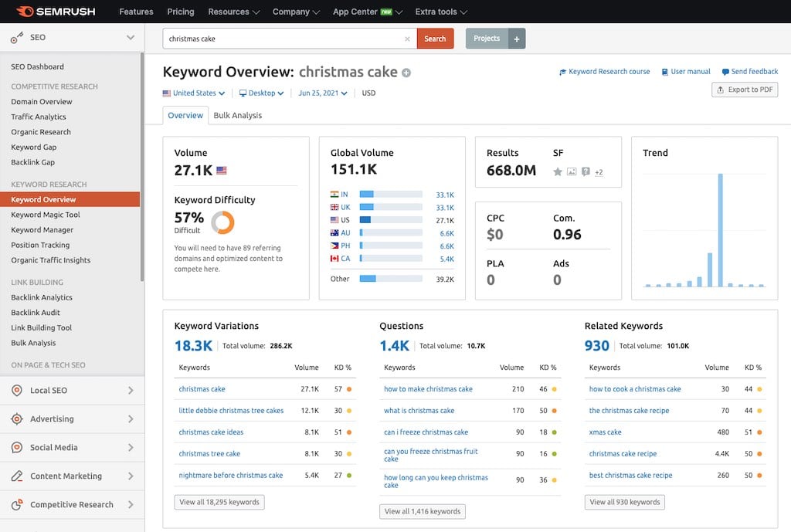Viewport: 791px width, 532px height.
Task: Click the question box SERP feature icon
Action: click(x=586, y=172)
